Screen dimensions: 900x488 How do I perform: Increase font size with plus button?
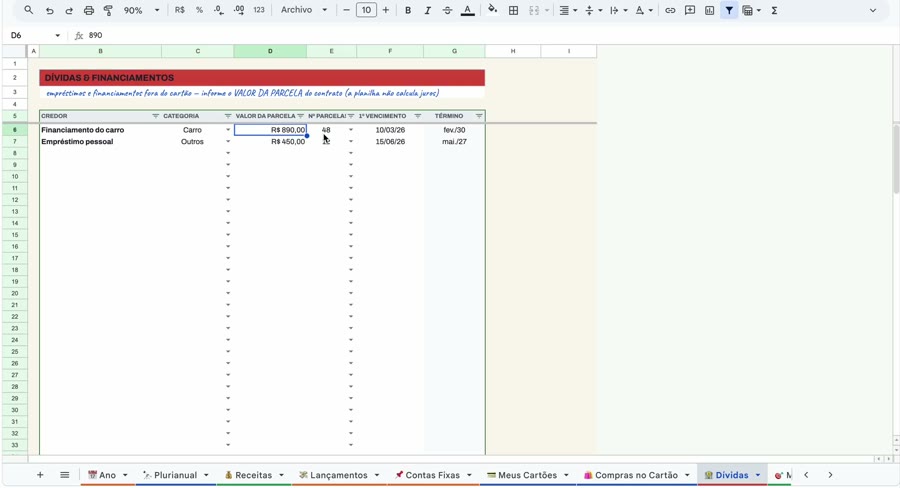click(x=386, y=10)
